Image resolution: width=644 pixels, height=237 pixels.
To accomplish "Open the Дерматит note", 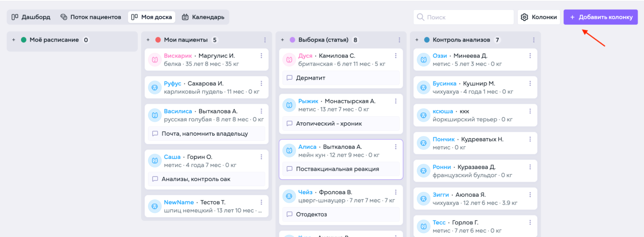I will [341, 78].
